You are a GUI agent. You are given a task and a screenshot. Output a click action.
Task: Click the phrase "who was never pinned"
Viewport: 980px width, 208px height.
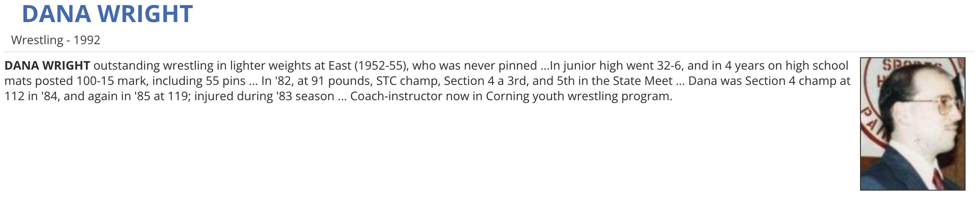(475, 66)
